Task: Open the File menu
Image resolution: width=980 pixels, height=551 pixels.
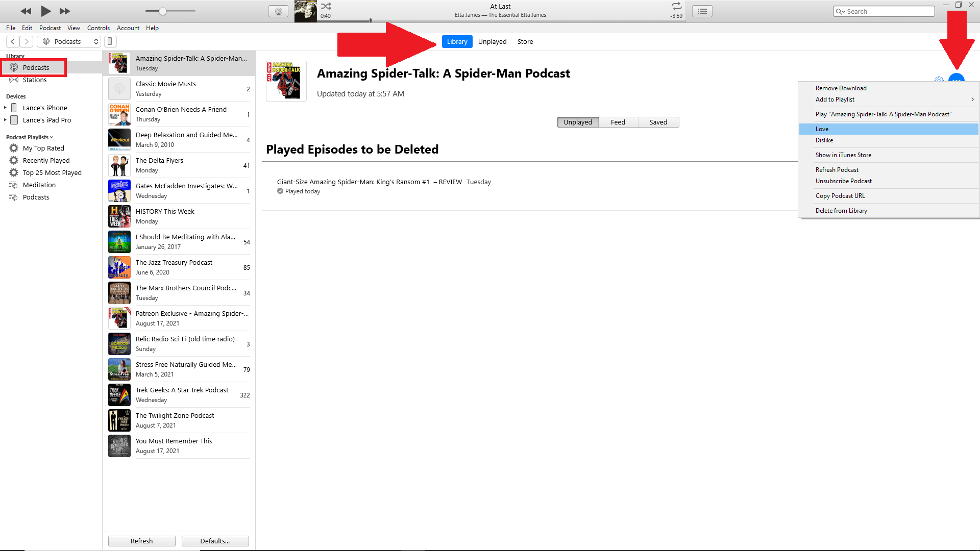Action: click(x=11, y=28)
